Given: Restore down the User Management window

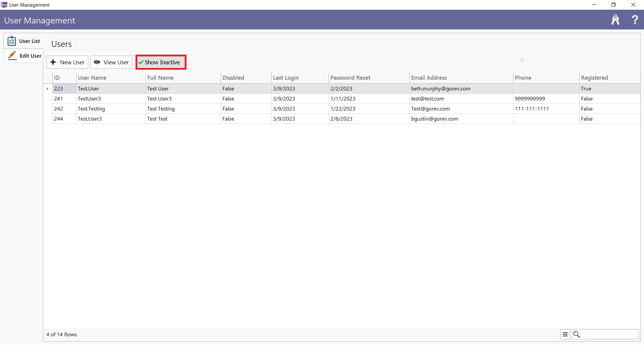Looking at the screenshot, I should (613, 5).
